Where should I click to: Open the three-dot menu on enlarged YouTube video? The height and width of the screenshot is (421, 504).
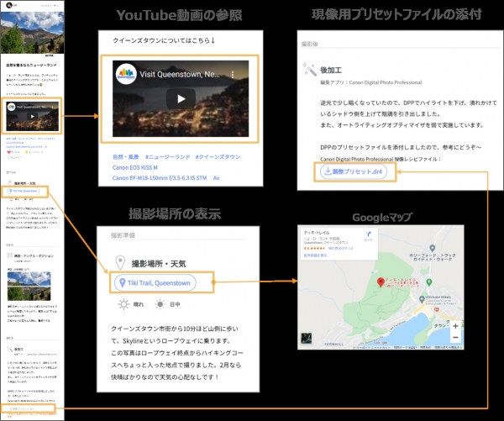(233, 75)
